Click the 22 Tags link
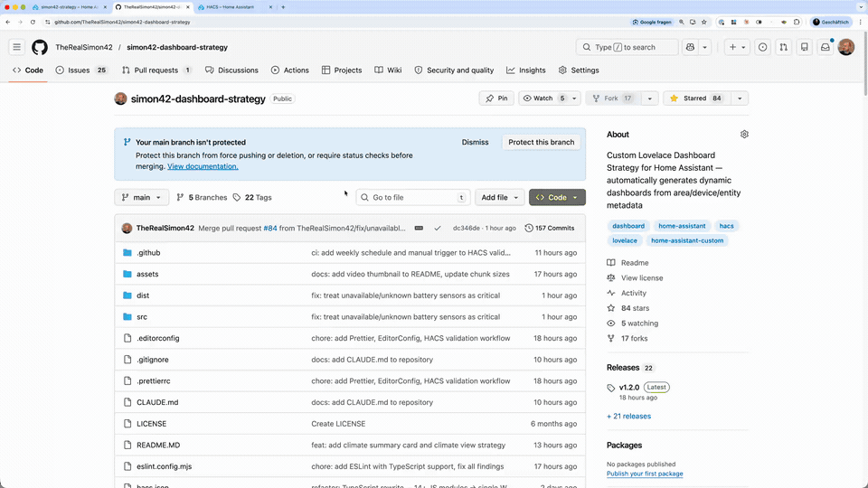 click(252, 198)
